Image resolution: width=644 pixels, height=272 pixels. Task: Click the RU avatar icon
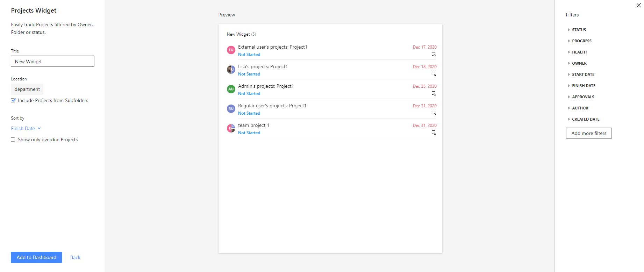(x=231, y=109)
